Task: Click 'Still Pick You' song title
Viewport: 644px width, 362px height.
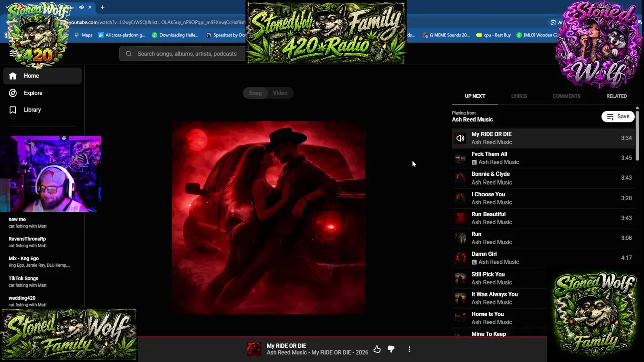Action: pos(488,275)
